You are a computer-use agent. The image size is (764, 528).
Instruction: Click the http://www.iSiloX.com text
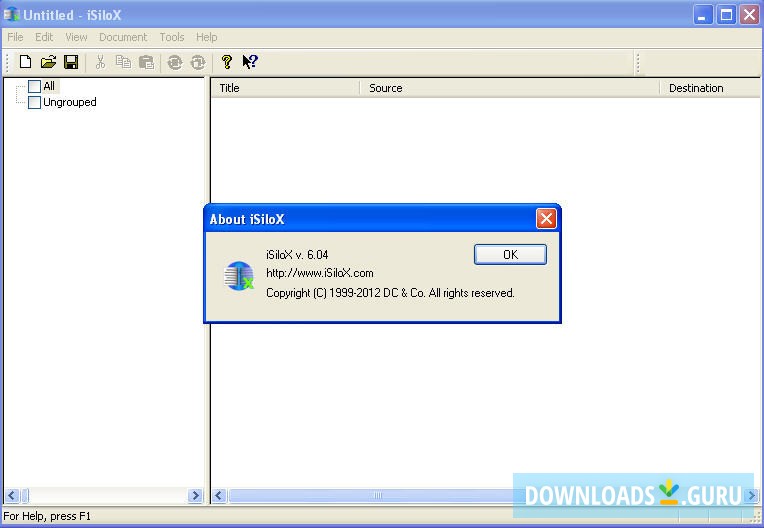[320, 273]
